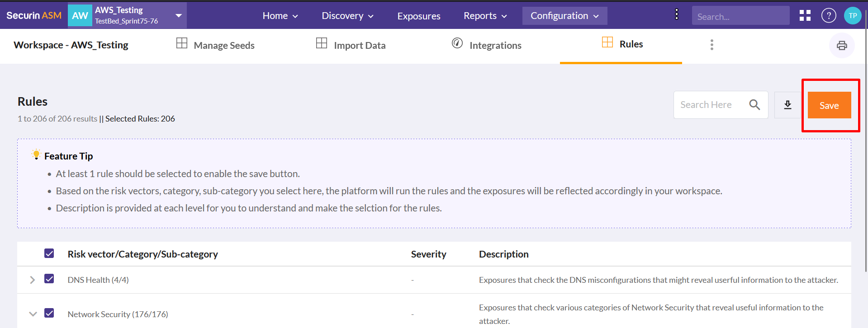Toggle the select-all rules header checkbox
Screen dimensions: 868x328
(49, 253)
